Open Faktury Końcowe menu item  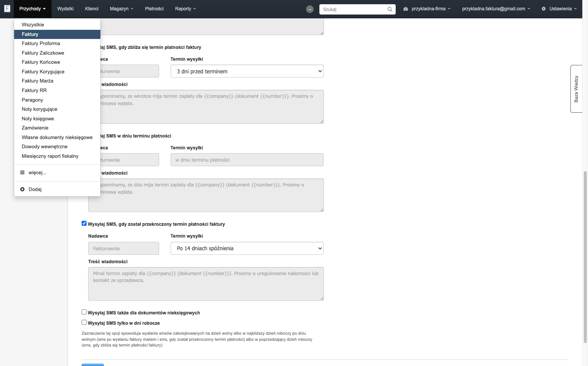pyautogui.click(x=57, y=62)
